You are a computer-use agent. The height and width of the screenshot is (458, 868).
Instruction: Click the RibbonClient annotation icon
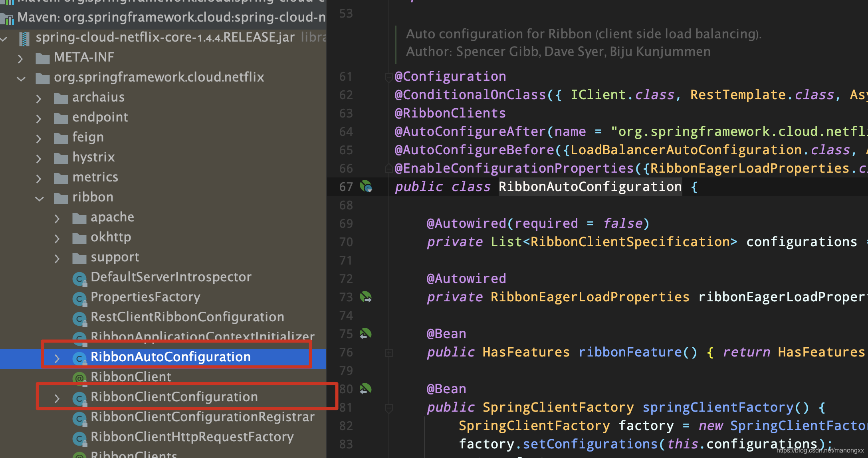(79, 378)
